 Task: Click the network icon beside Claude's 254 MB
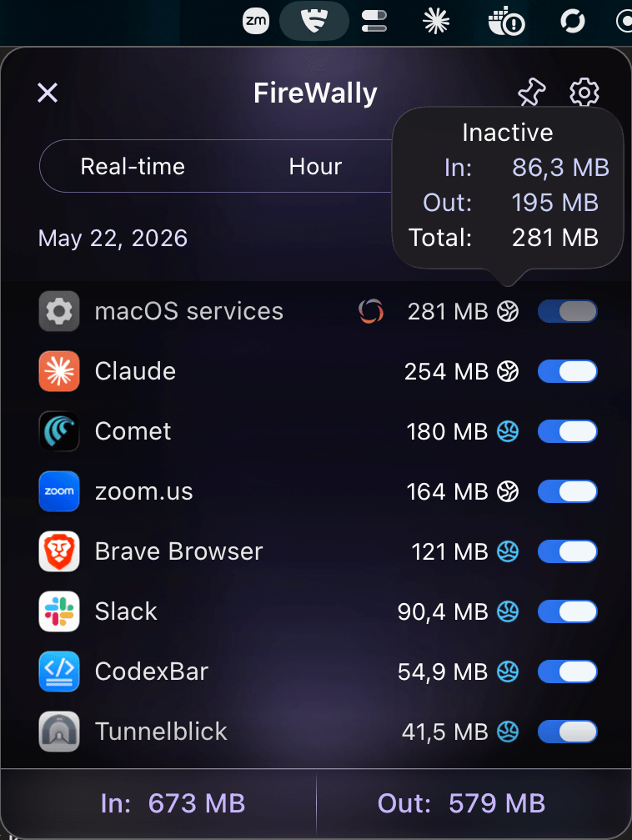coord(507,371)
